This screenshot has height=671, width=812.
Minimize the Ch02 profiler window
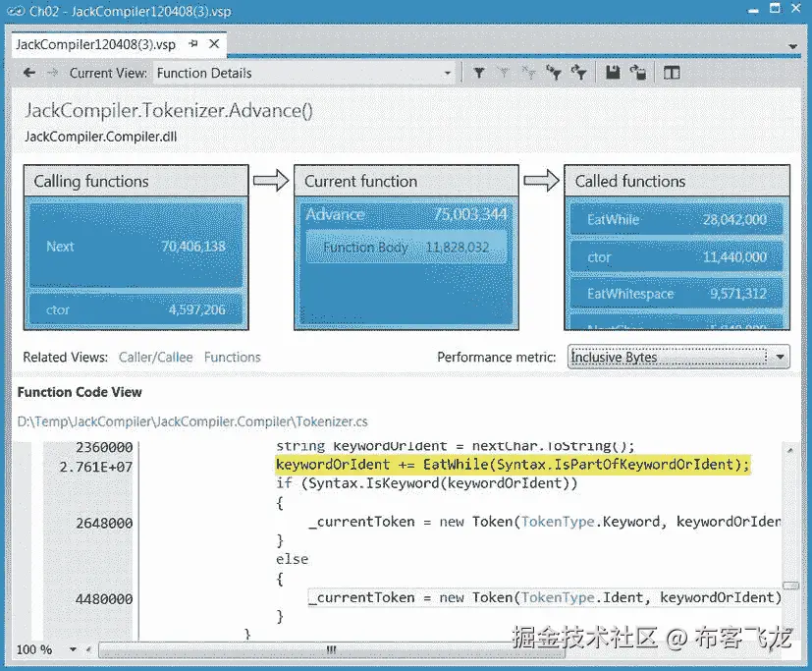tap(753, 10)
